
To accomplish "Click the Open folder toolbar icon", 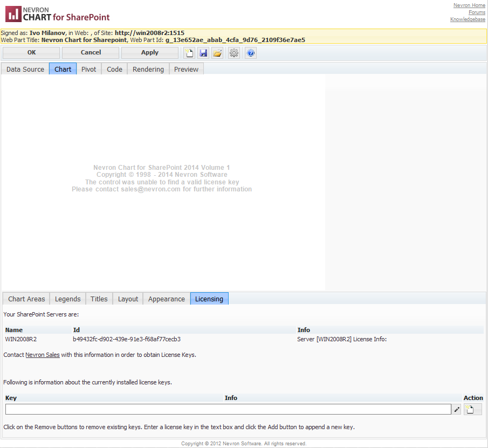I will click(x=217, y=53).
